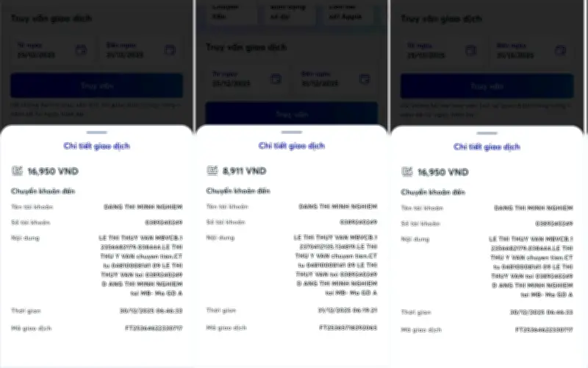Image resolution: width=588 pixels, height=368 pixels.
Task: Click the transaction icon beside 16,950 VND in right screen
Action: point(407,171)
